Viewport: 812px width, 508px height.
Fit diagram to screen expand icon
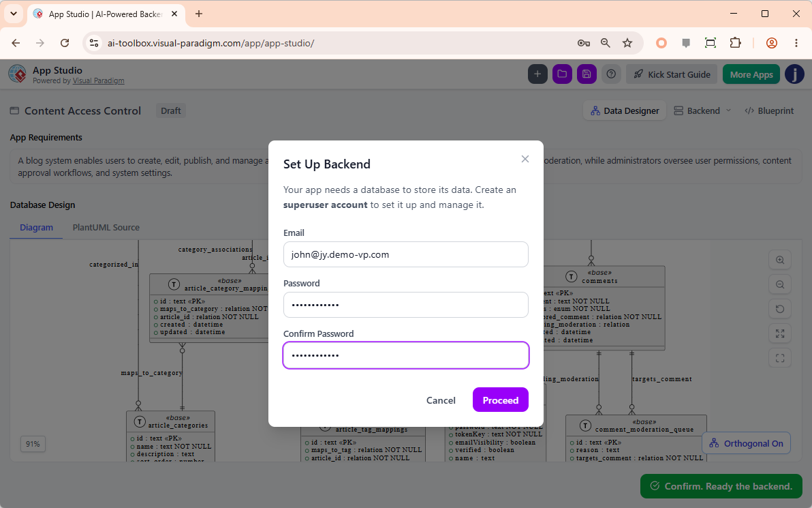780,333
